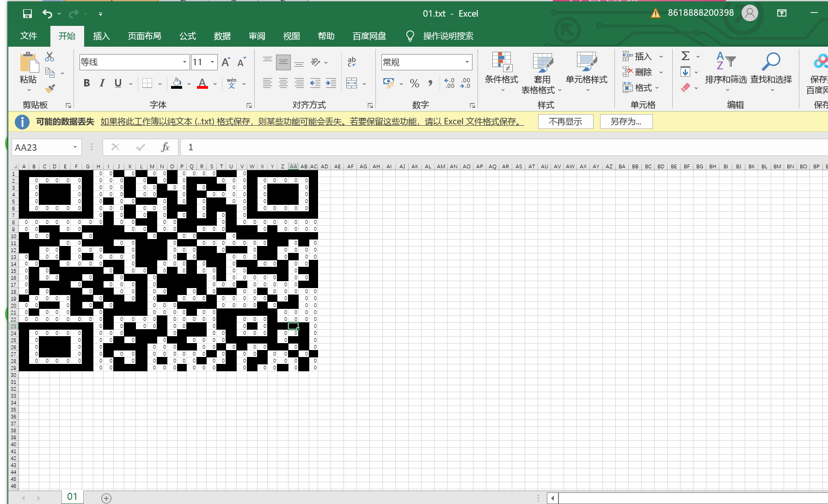Image resolution: width=828 pixels, height=504 pixels.
Task: Click 操作说明搜索 tell me search
Action: point(448,36)
